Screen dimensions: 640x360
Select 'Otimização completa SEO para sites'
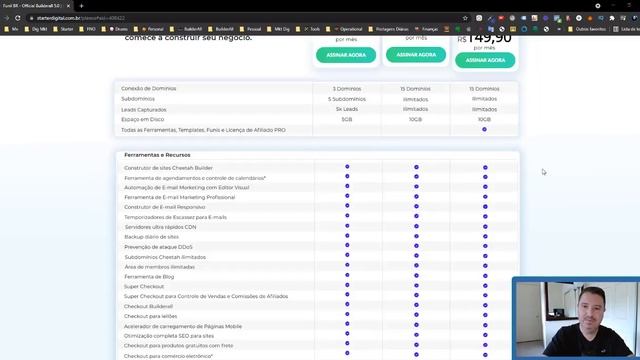point(169,336)
